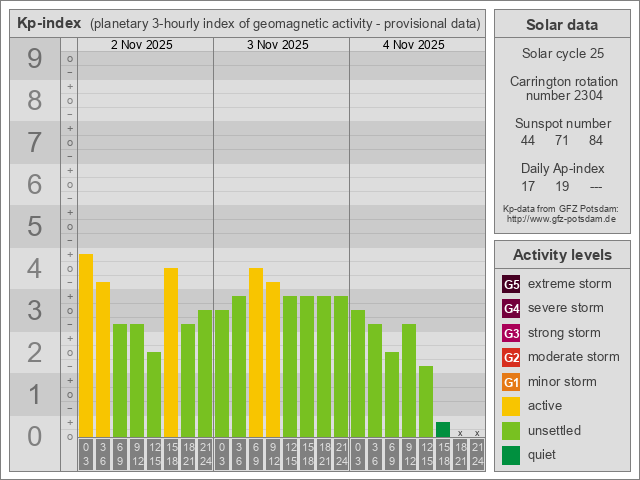This screenshot has height=480, width=640.
Task: Click the G4 severe storm legend badge
Action: (511, 308)
